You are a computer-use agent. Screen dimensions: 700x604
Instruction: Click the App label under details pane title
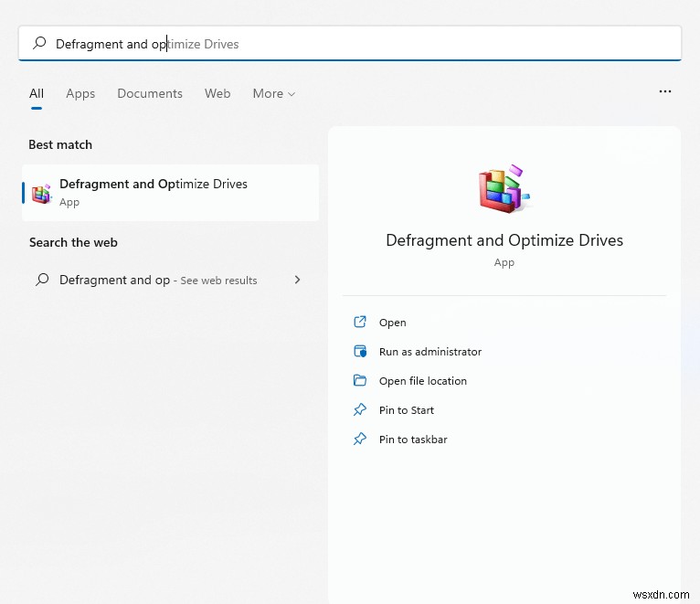(x=504, y=262)
